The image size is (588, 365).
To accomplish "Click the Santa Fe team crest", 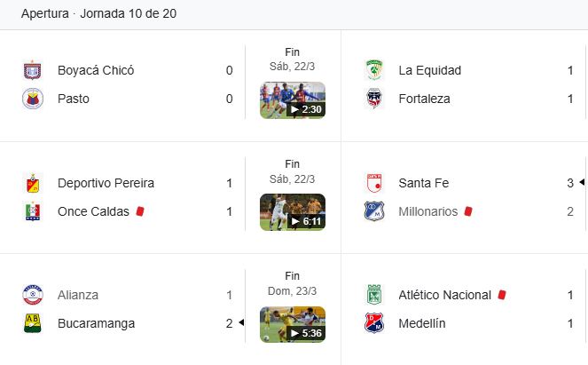I will coord(374,183).
